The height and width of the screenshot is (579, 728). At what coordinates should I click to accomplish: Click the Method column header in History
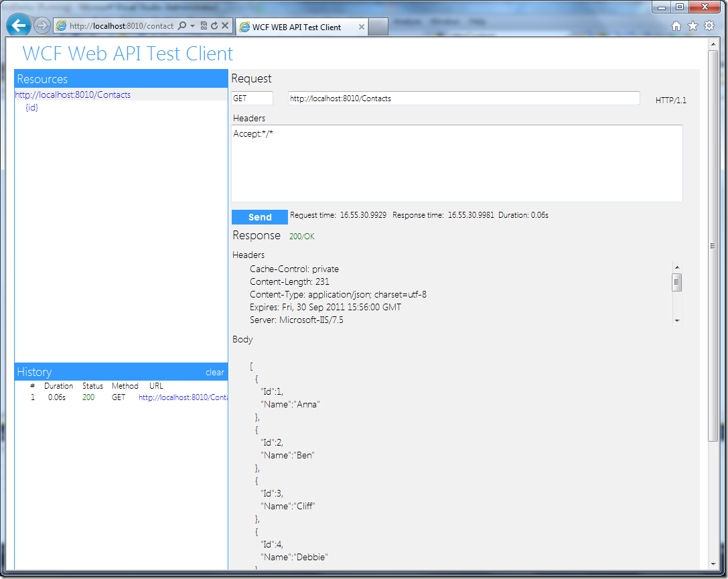(125, 386)
